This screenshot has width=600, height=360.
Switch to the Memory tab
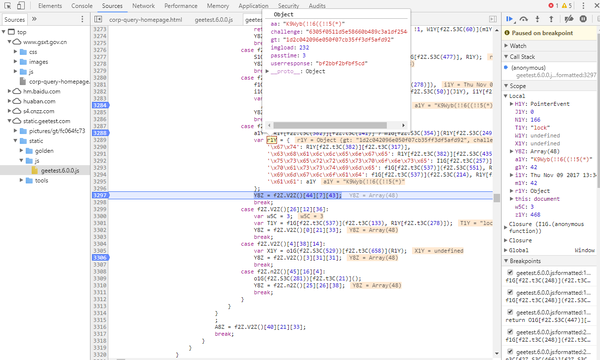point(218,6)
